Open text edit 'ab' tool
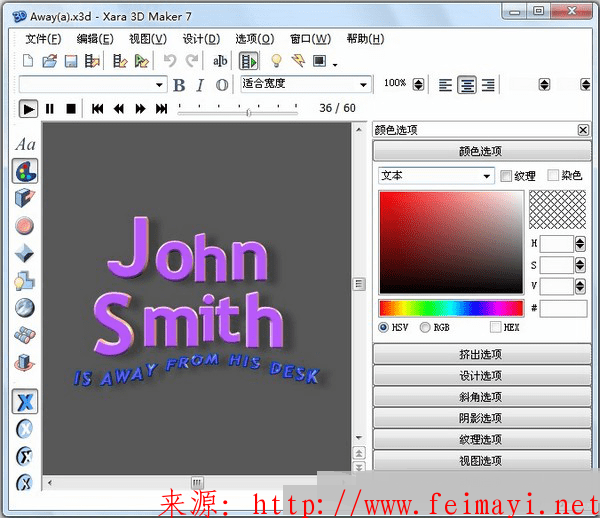600x518 pixels. [220, 61]
